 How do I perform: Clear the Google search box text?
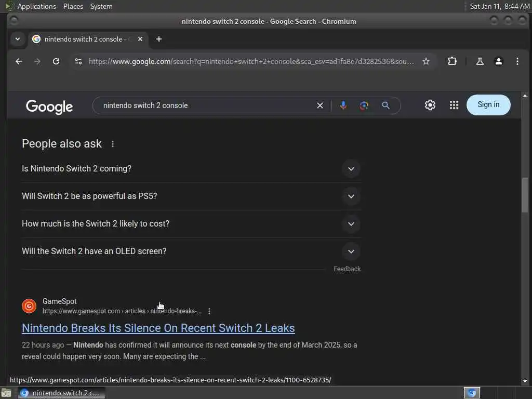[320, 105]
